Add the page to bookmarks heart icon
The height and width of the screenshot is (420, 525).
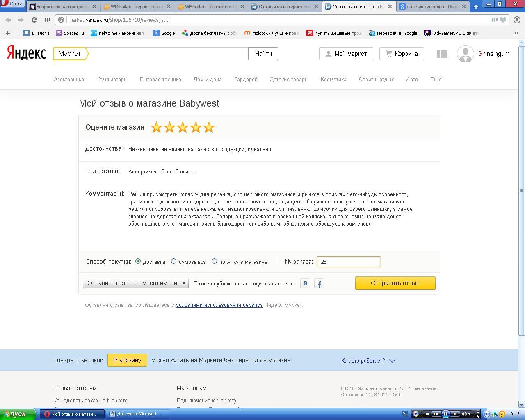pos(503,20)
